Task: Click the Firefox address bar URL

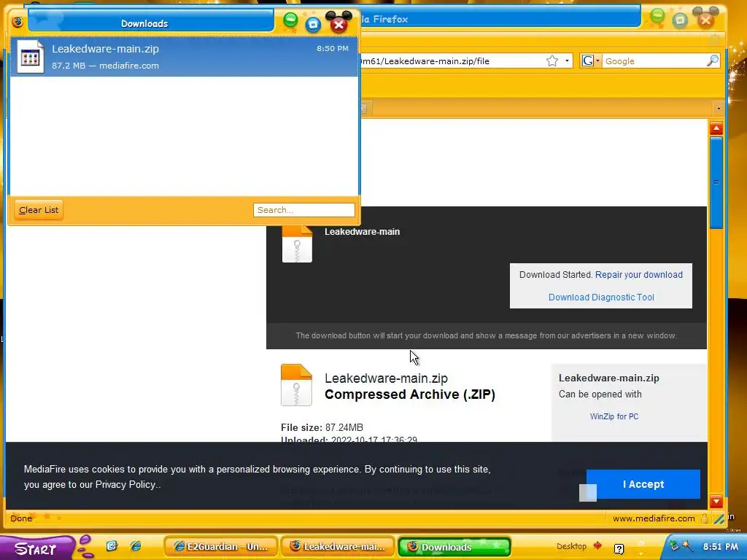Action: [452, 61]
